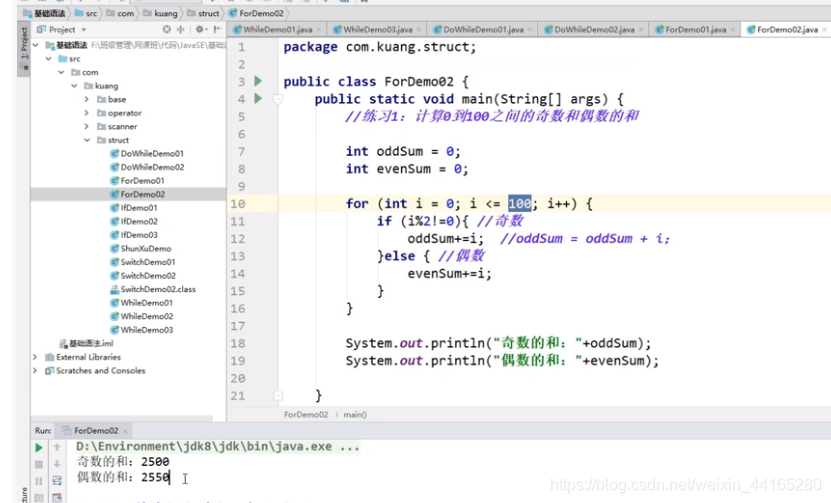The height and width of the screenshot is (503, 831).
Task: Collapse the com package
Action: (61, 73)
